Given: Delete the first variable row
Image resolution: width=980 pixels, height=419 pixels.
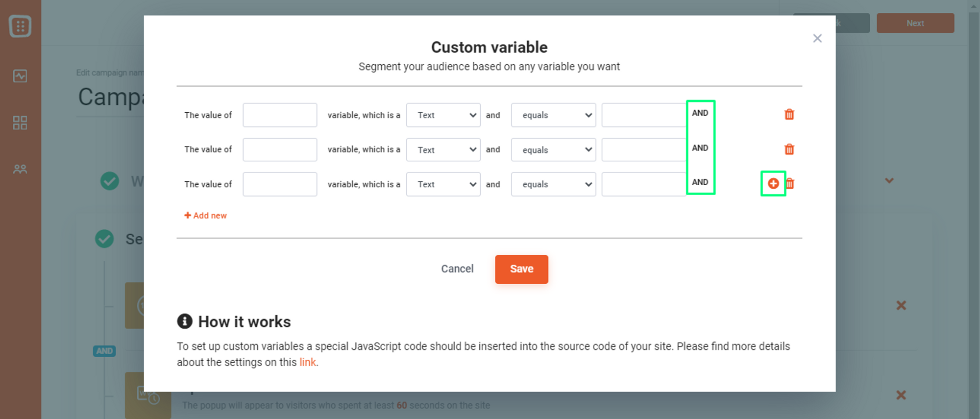Looking at the screenshot, I should pyautogui.click(x=789, y=115).
